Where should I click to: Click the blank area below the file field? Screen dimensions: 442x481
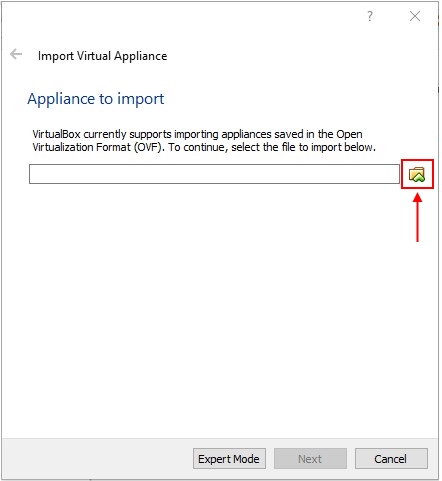click(220, 310)
